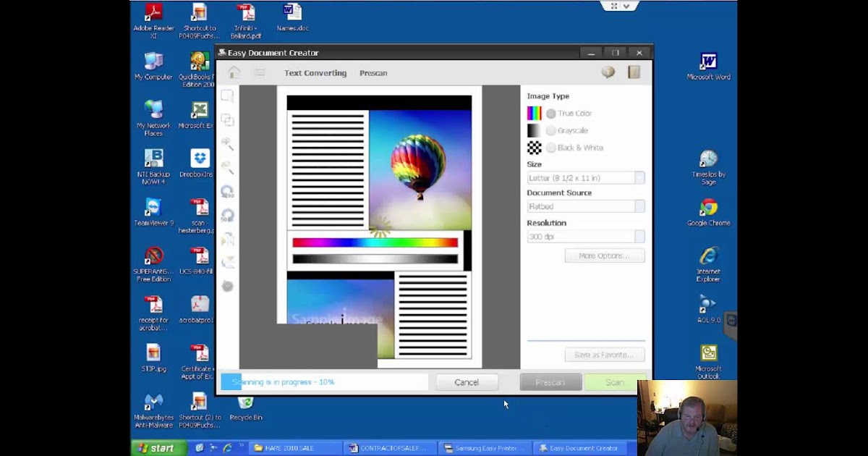Open SUPERAntiSpyware Free Edition shortcut
This screenshot has width=868, height=456.
pyautogui.click(x=153, y=264)
